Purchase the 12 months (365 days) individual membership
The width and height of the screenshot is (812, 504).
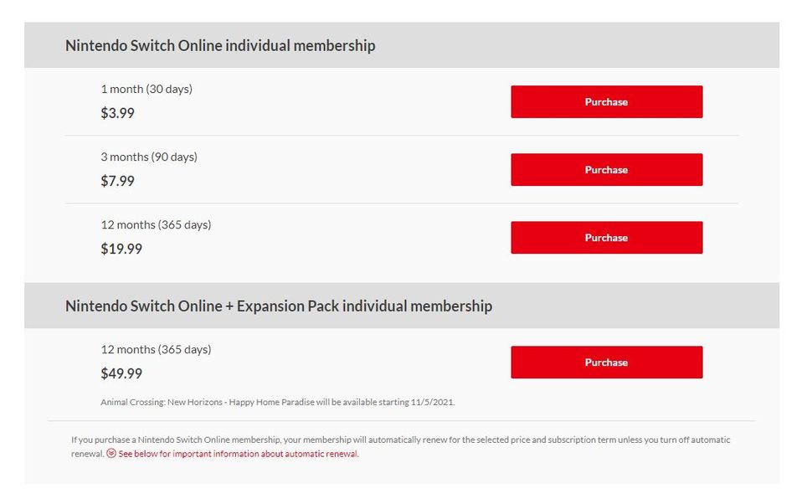click(x=606, y=237)
